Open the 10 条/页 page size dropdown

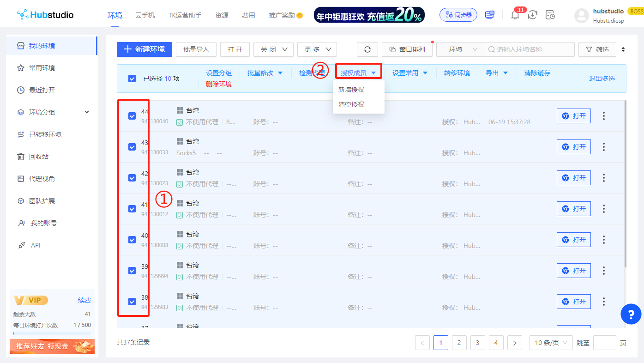pos(551,343)
